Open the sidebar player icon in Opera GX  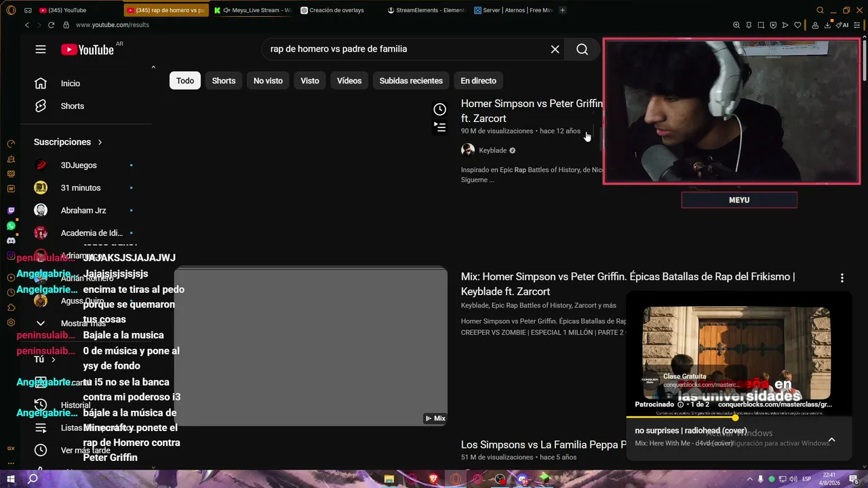coord(11,278)
